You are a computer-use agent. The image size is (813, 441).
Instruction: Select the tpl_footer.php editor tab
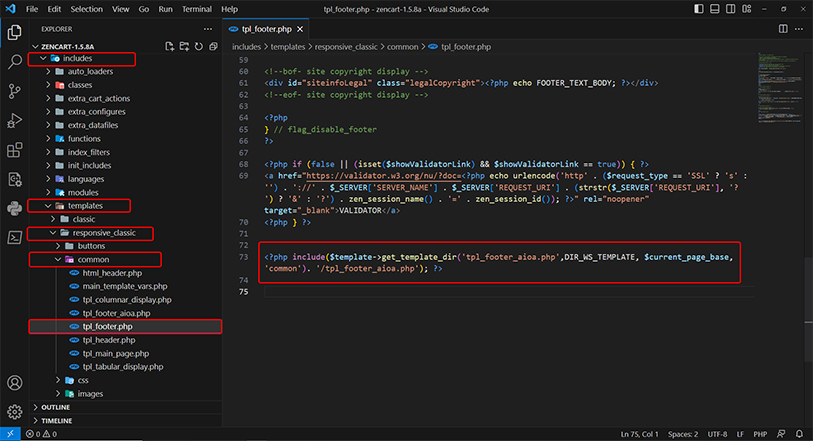(x=266, y=29)
